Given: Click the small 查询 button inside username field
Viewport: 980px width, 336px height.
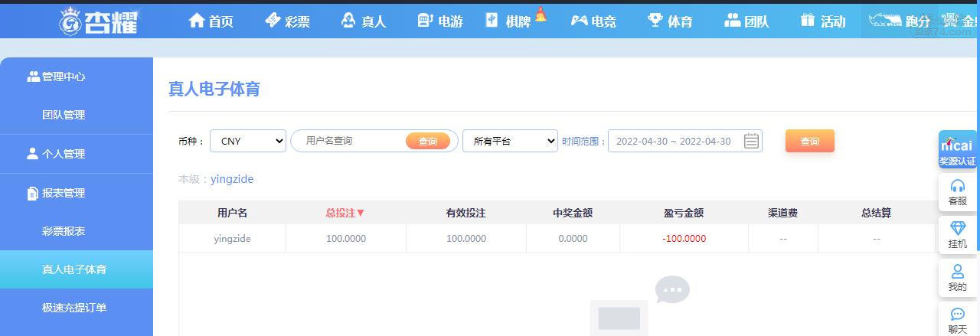Looking at the screenshot, I should [x=428, y=141].
